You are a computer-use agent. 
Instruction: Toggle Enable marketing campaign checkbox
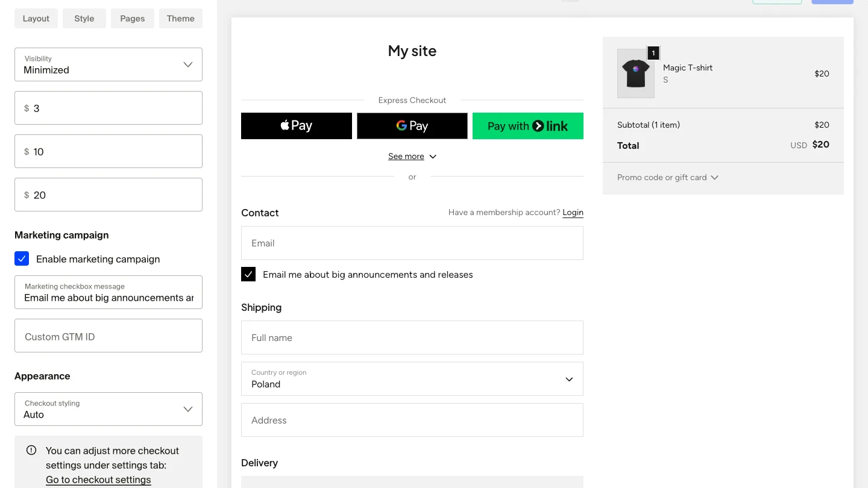pos(22,259)
